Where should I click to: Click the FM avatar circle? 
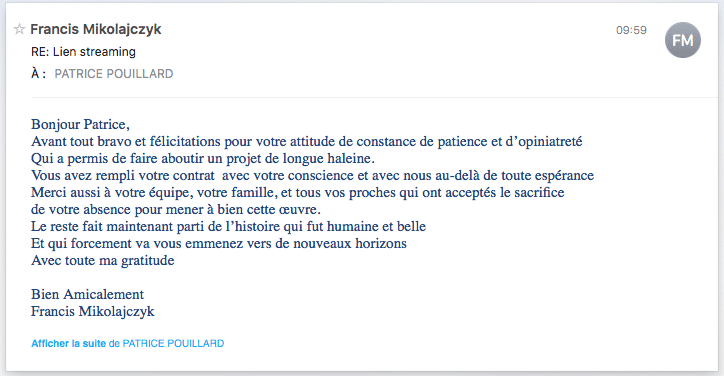pyautogui.click(x=682, y=40)
